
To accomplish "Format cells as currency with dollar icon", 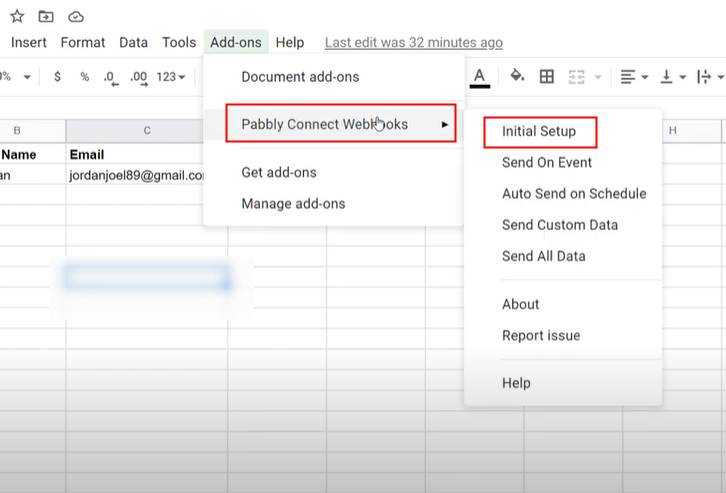I will 57,76.
